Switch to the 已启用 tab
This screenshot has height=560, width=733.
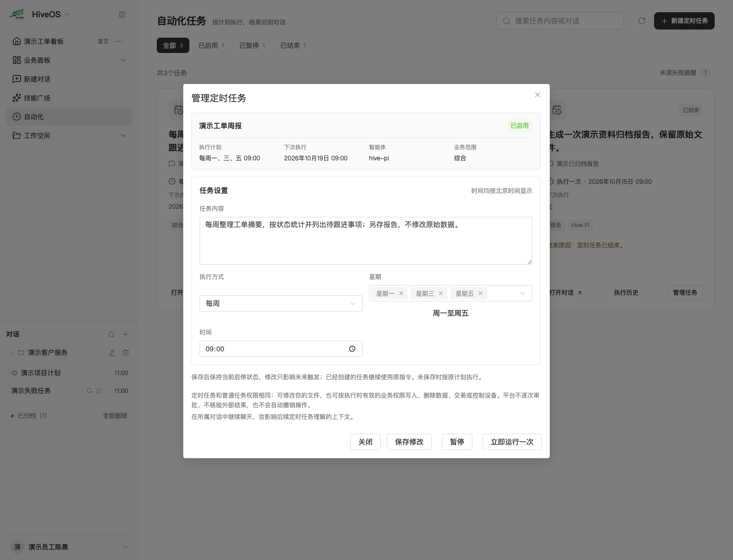click(x=211, y=45)
